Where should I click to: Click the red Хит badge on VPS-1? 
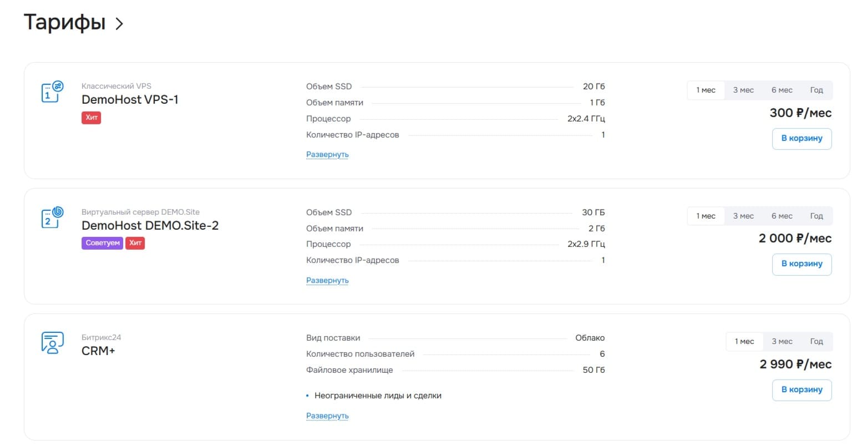(x=92, y=118)
